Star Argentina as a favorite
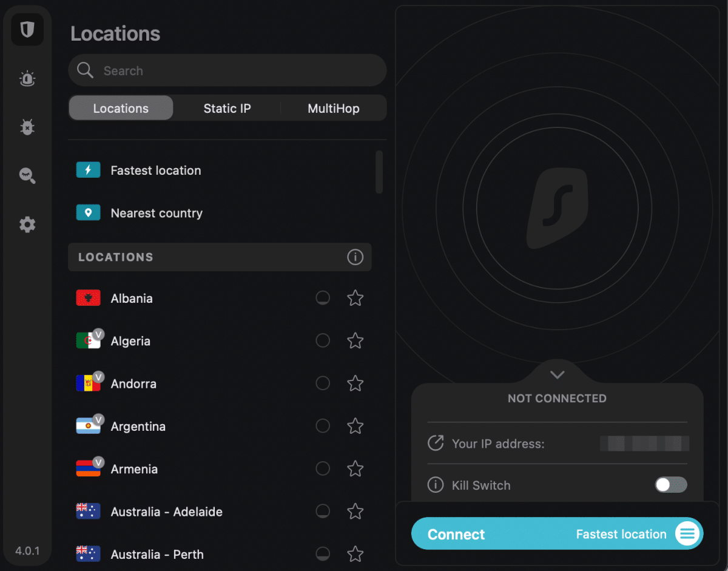The width and height of the screenshot is (728, 571). tap(355, 427)
